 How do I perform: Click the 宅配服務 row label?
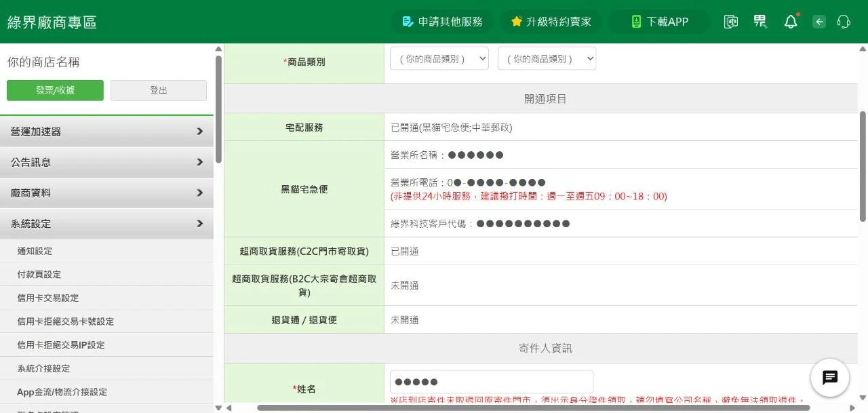tap(304, 127)
